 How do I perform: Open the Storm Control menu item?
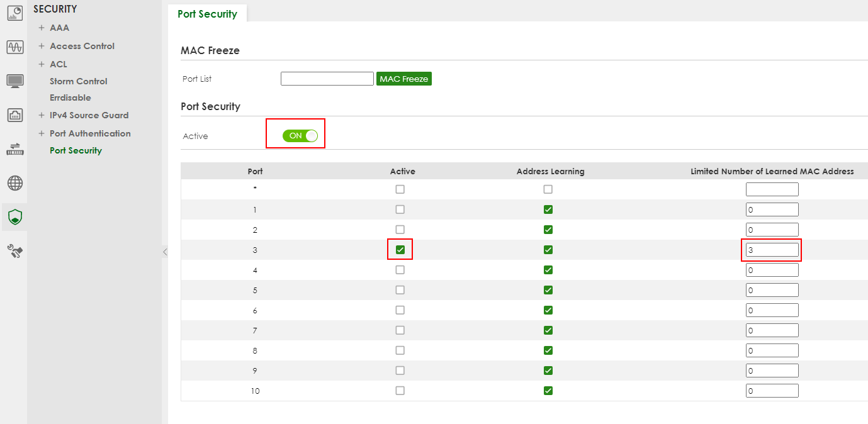point(78,81)
